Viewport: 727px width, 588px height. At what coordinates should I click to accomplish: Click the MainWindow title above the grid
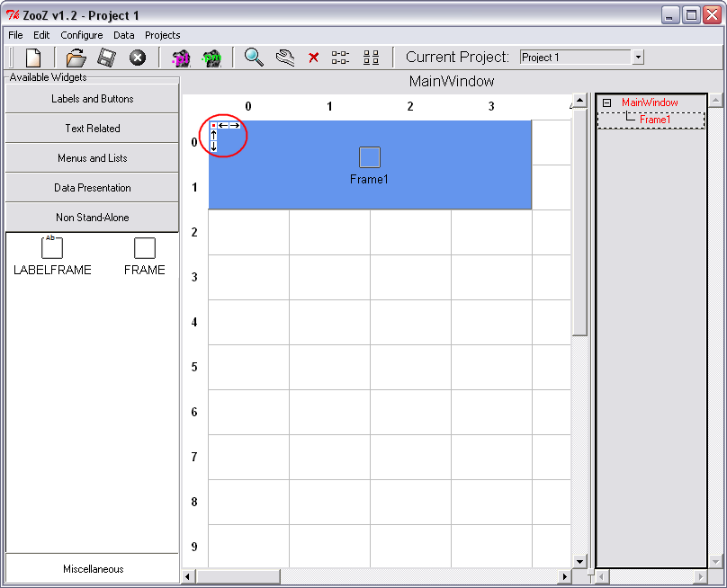(x=452, y=82)
